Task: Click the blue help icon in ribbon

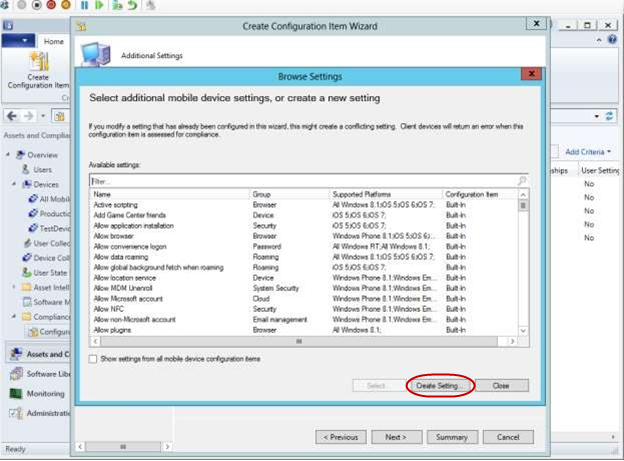Action: (x=612, y=40)
